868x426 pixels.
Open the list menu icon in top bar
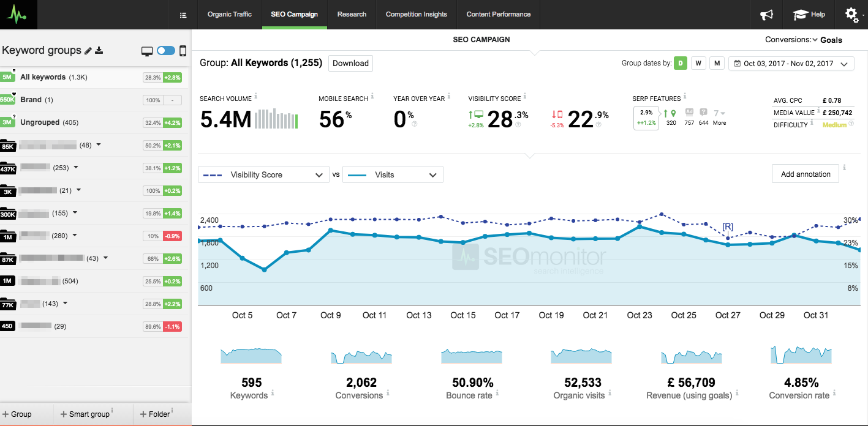[183, 15]
